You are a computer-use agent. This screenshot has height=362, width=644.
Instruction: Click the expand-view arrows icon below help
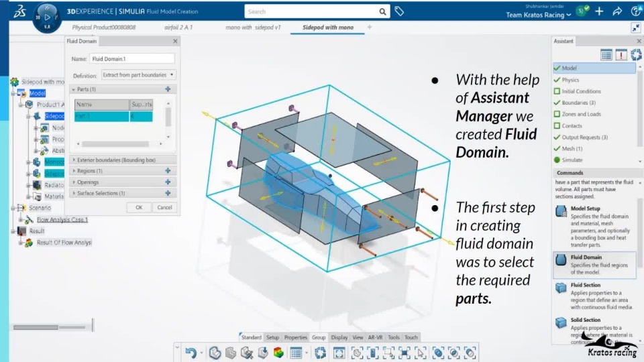tap(636, 27)
